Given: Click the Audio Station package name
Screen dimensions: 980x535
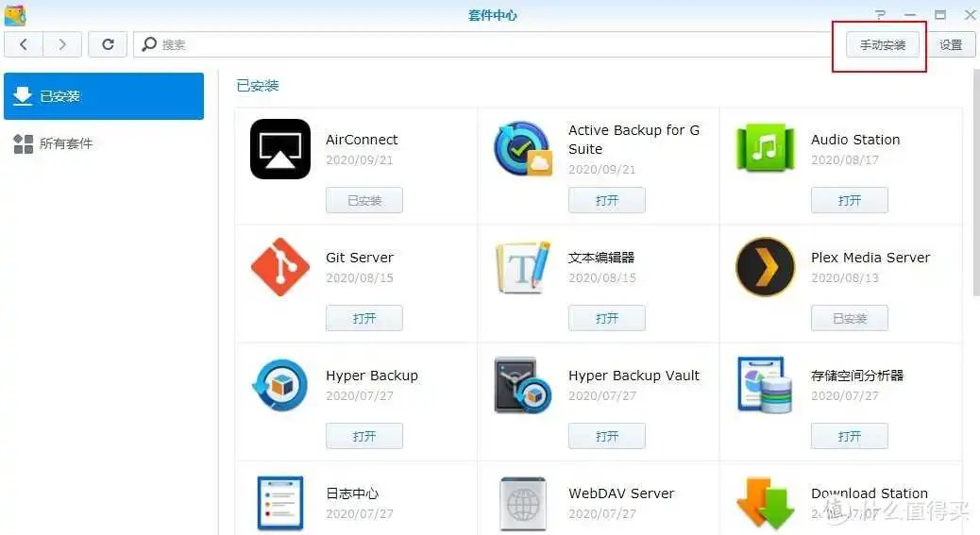Looking at the screenshot, I should 855,140.
